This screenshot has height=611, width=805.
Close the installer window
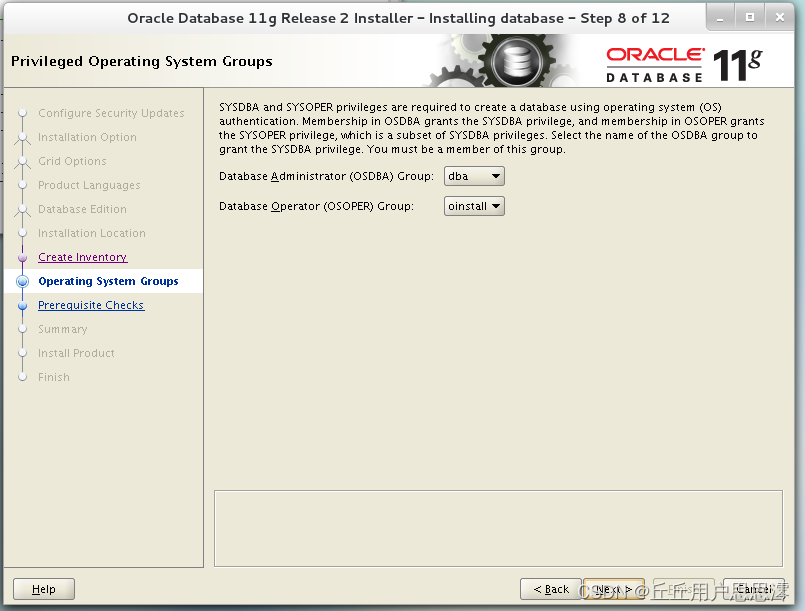point(779,18)
